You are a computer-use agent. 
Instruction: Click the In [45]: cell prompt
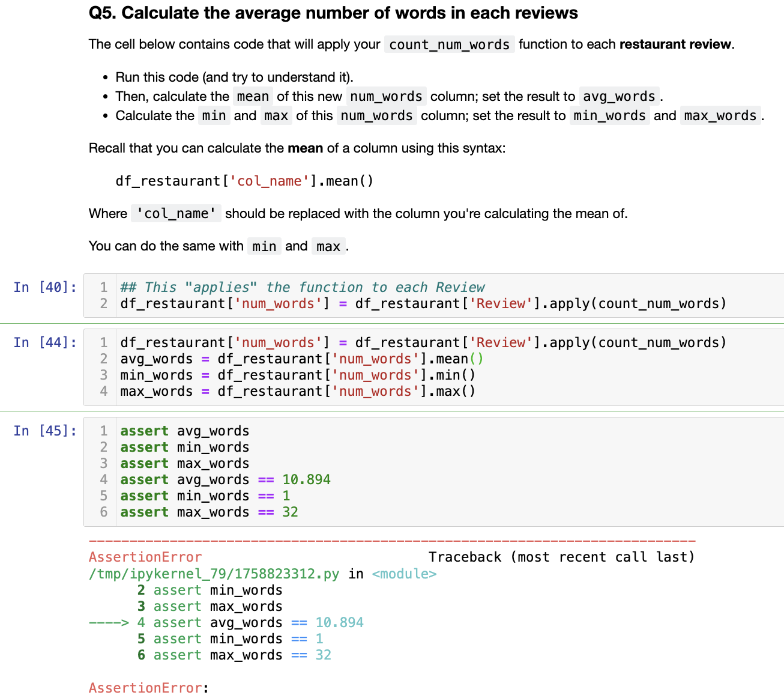(x=44, y=431)
